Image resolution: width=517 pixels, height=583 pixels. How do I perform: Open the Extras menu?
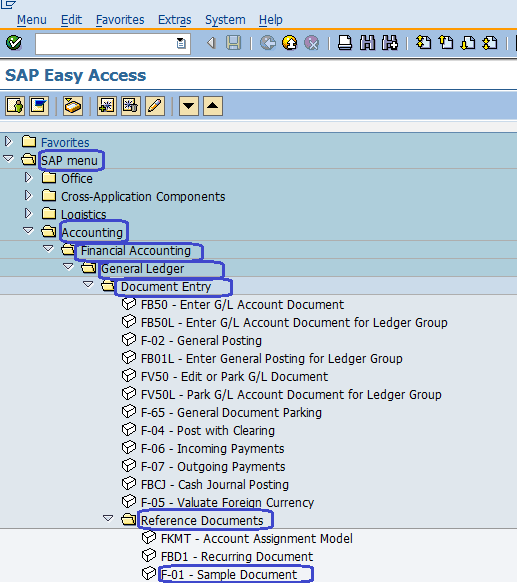click(174, 20)
